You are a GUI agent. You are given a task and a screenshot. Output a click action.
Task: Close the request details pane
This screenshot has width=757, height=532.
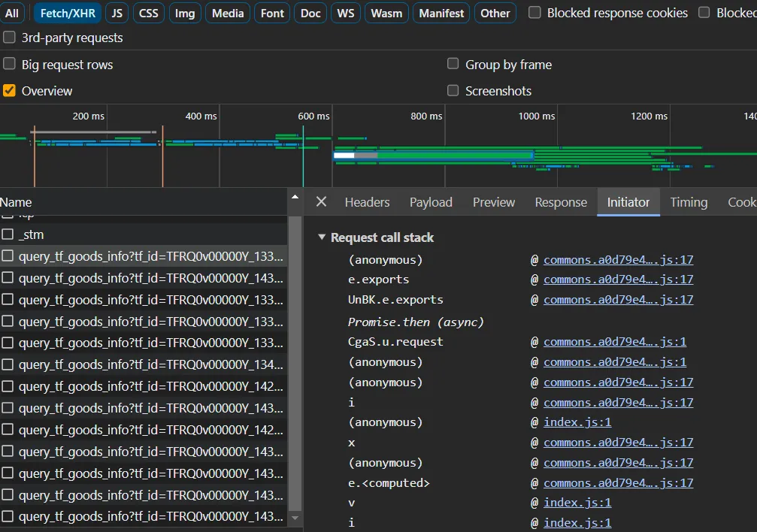[321, 202]
